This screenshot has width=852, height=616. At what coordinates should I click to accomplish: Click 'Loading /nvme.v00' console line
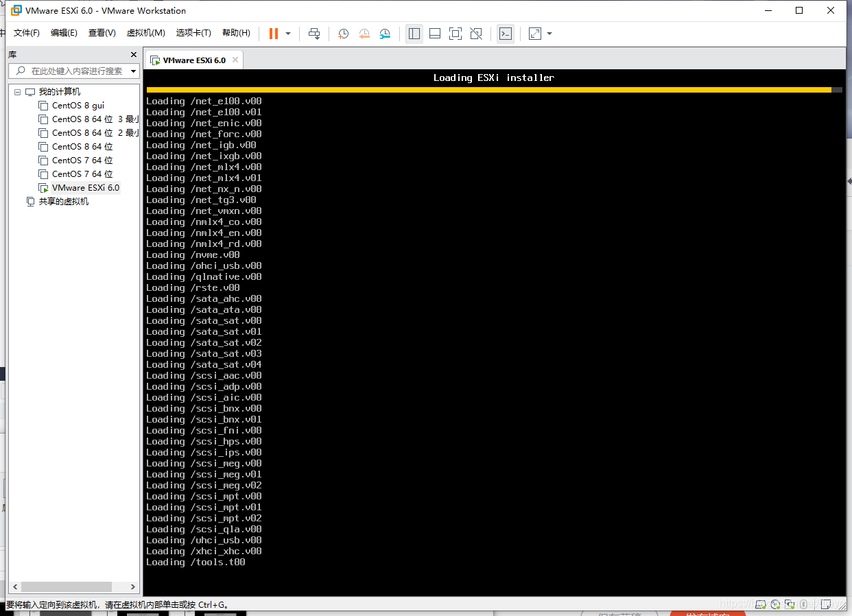pyautogui.click(x=193, y=255)
